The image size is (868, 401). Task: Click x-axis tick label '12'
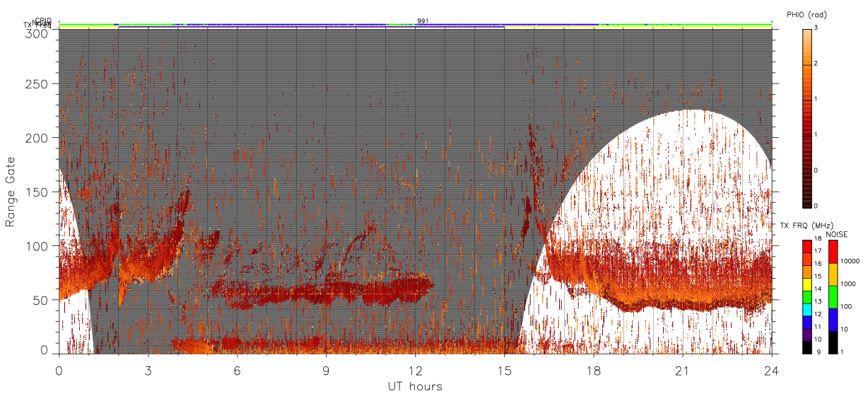(x=415, y=370)
